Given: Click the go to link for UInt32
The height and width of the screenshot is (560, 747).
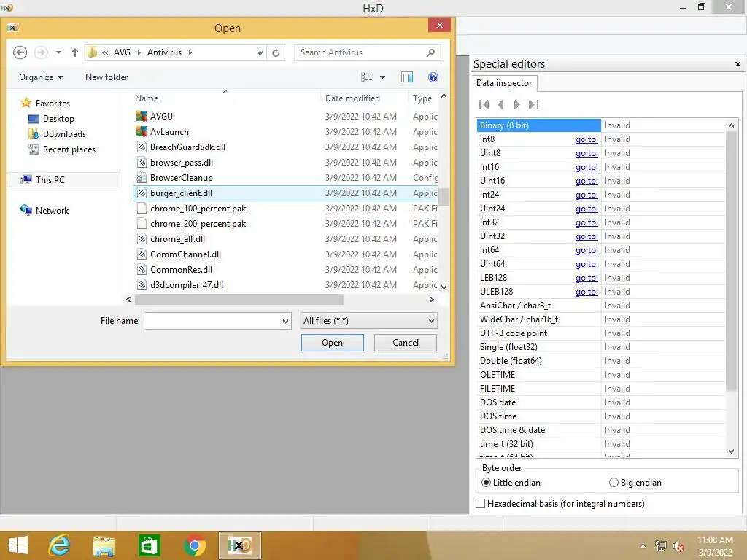Looking at the screenshot, I should [x=587, y=236].
